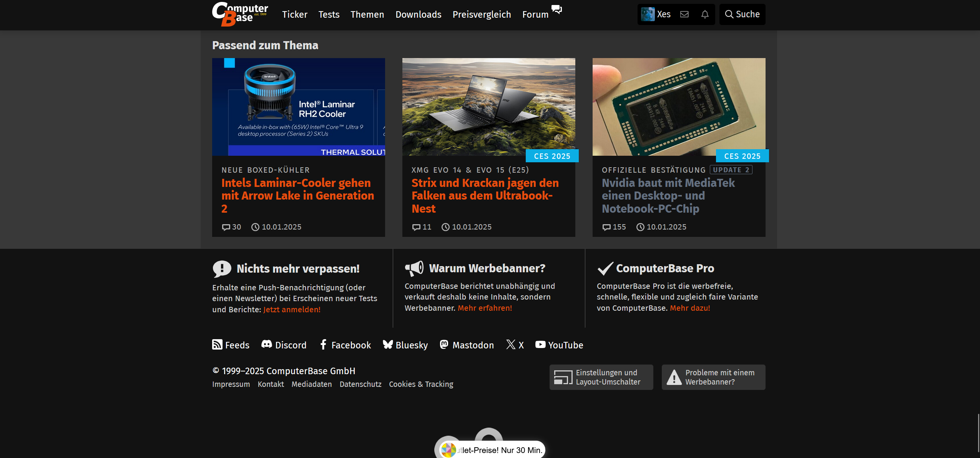
Task: Open the Xes user profile menu
Action: click(656, 14)
